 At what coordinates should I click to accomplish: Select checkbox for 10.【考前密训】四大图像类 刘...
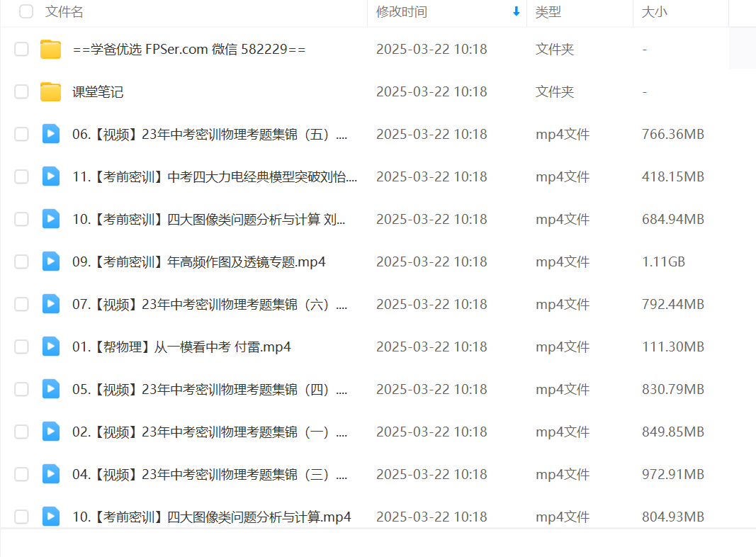pyautogui.click(x=21, y=219)
